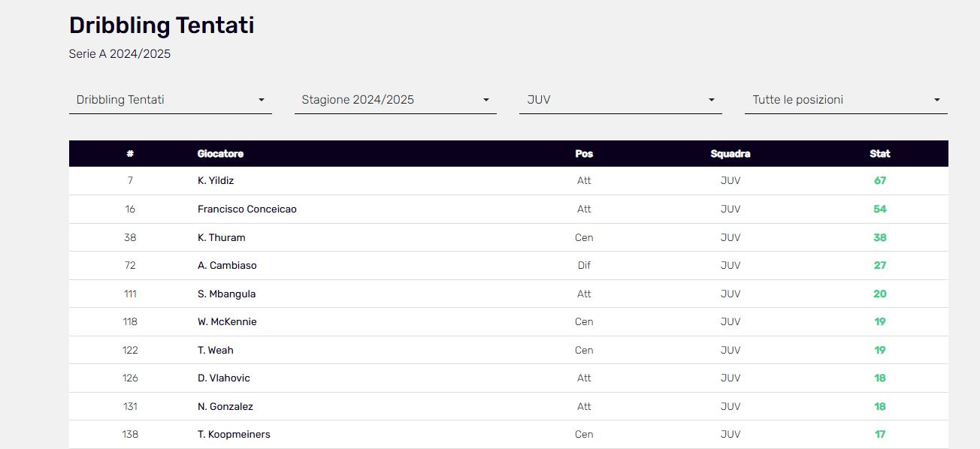Expand the Tutte le posizioni position filter
980x449 pixels.
[x=846, y=100]
